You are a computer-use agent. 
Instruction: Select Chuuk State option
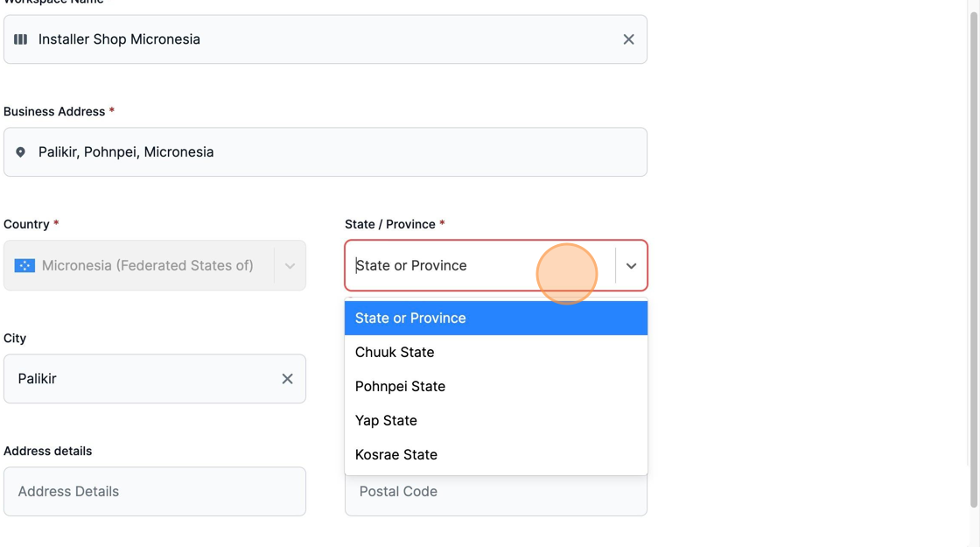tap(495, 352)
